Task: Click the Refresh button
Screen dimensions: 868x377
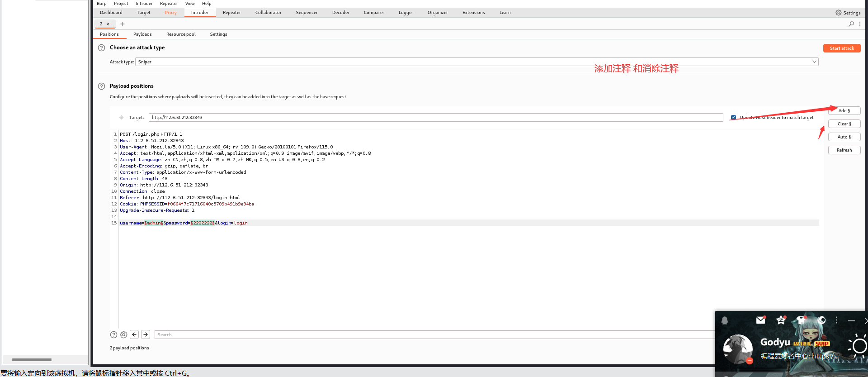Action: coord(844,150)
